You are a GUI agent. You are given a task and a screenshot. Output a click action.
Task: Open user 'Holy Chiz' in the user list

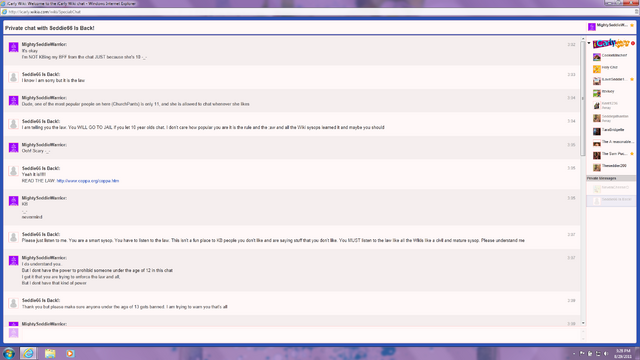click(611, 69)
